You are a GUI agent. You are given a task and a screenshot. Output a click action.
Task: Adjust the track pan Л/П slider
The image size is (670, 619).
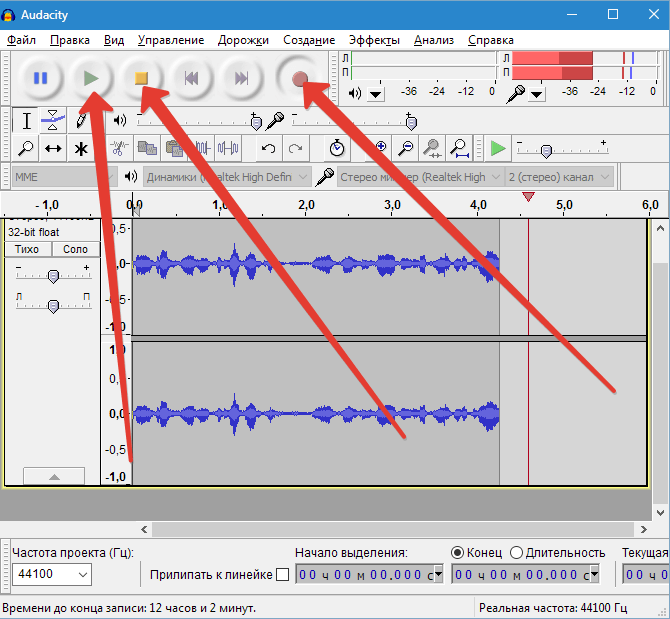(x=53, y=306)
